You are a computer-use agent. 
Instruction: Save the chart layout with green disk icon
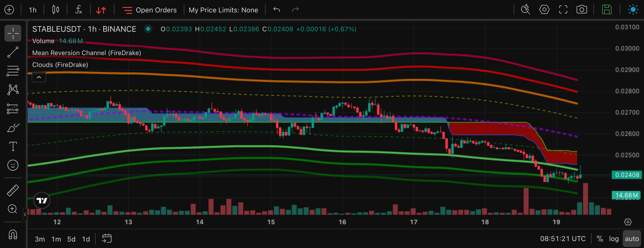click(607, 10)
